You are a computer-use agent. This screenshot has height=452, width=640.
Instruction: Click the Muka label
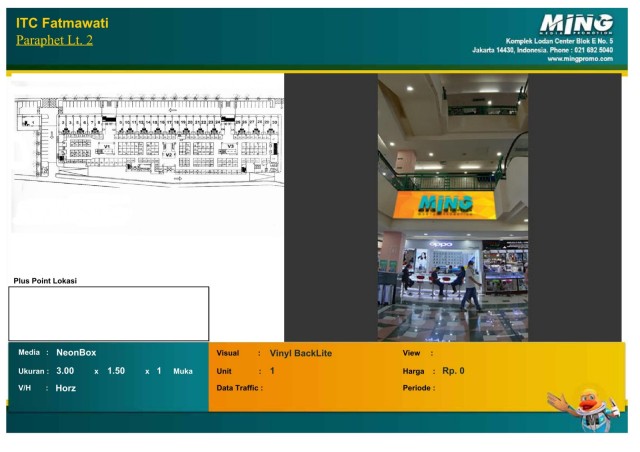[183, 372]
